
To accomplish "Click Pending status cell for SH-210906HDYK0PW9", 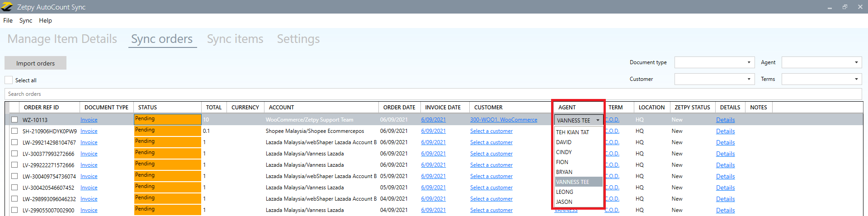I will click(x=167, y=131).
